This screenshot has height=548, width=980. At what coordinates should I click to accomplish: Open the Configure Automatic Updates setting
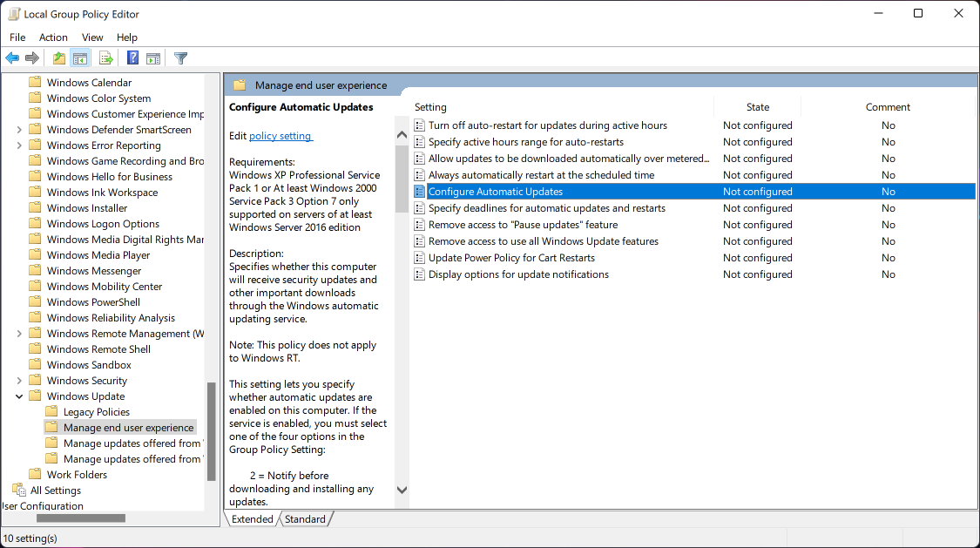(496, 191)
